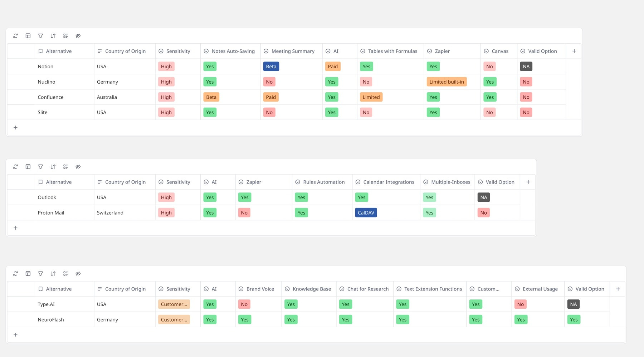
Task: Click dark NA tag in Notion row
Action: point(526,67)
